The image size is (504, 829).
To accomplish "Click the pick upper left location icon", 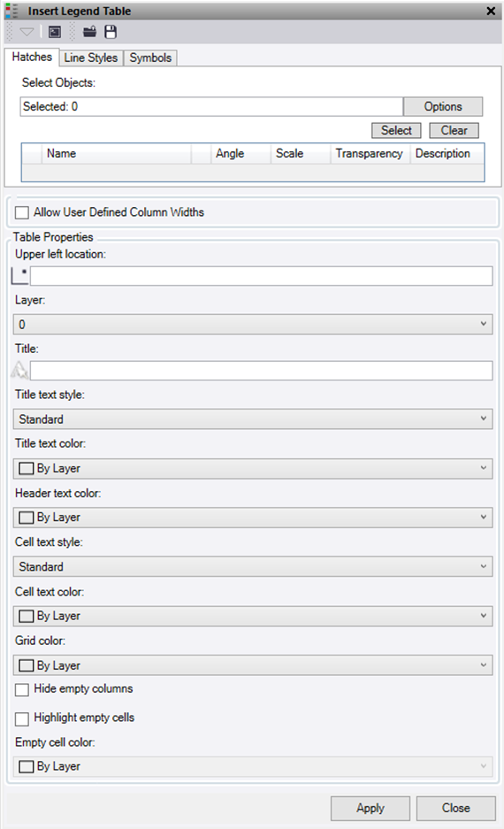I will pyautogui.click(x=19, y=275).
